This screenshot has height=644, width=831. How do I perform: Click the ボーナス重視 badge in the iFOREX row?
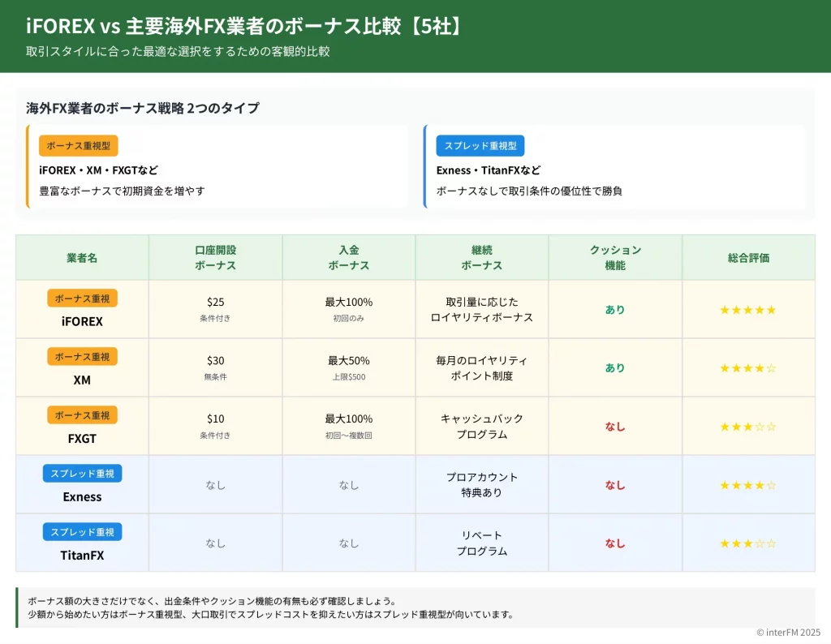point(82,298)
